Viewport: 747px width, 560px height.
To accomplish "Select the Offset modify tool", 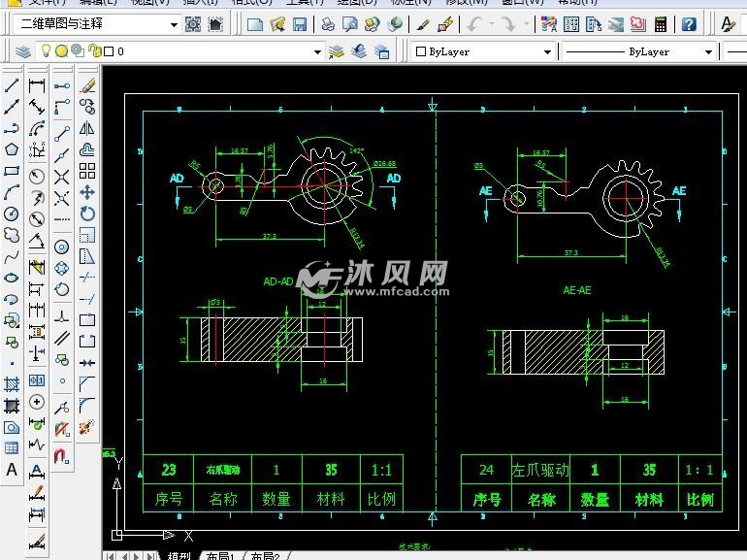I will click(87, 149).
